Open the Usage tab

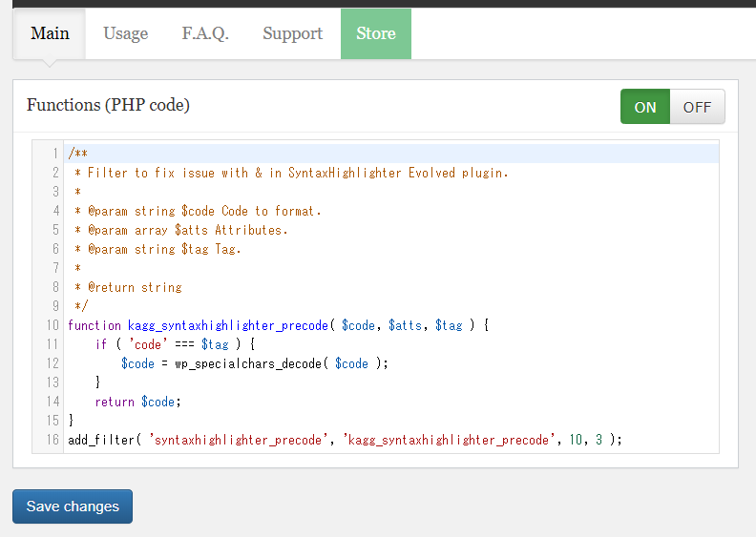125,33
